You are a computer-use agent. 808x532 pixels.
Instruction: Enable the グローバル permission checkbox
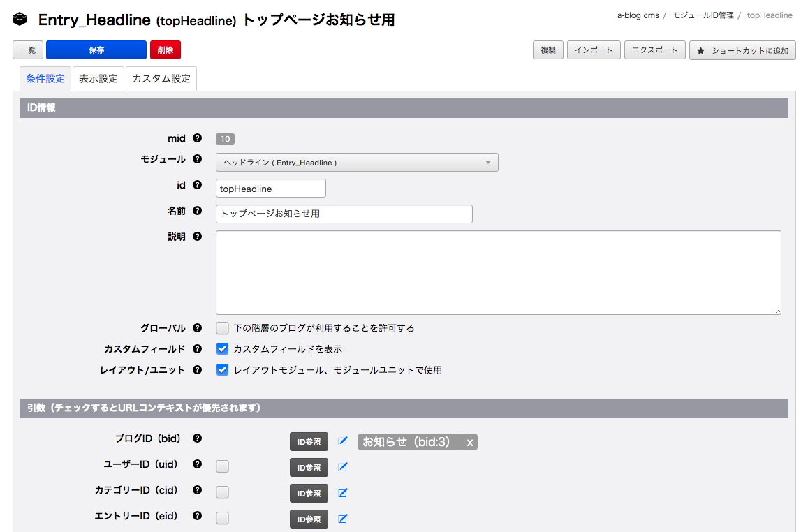(x=222, y=327)
